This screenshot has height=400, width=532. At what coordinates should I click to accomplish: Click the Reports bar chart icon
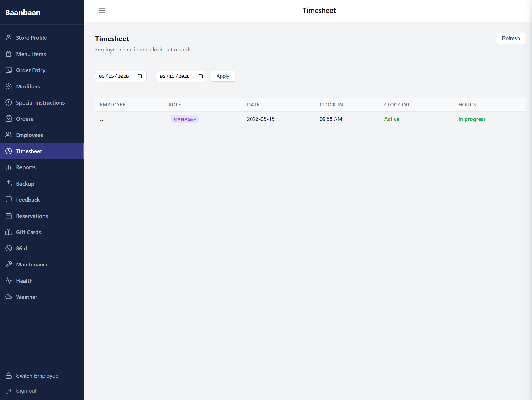(9, 167)
